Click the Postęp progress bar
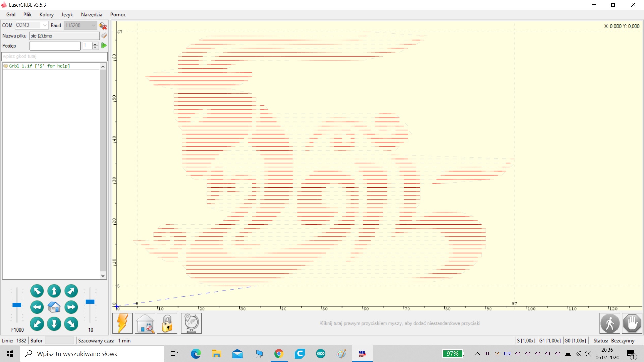Screen dimensions: 644x362 pos(55,46)
